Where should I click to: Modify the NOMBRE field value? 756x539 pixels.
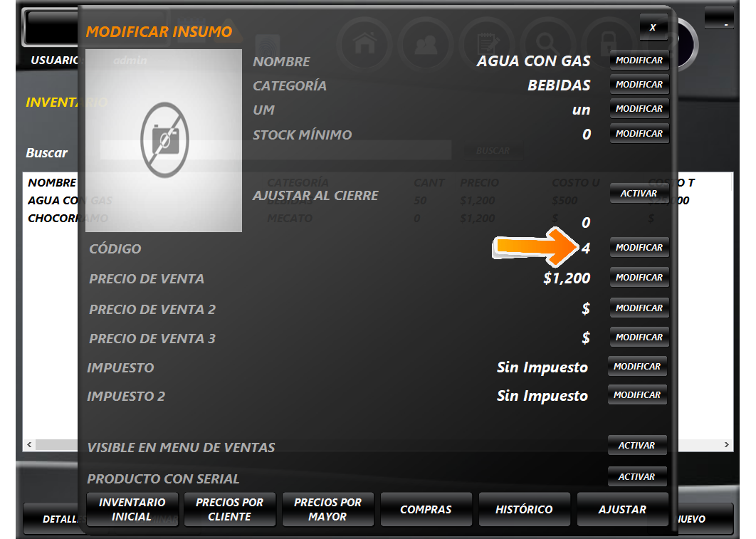click(639, 61)
